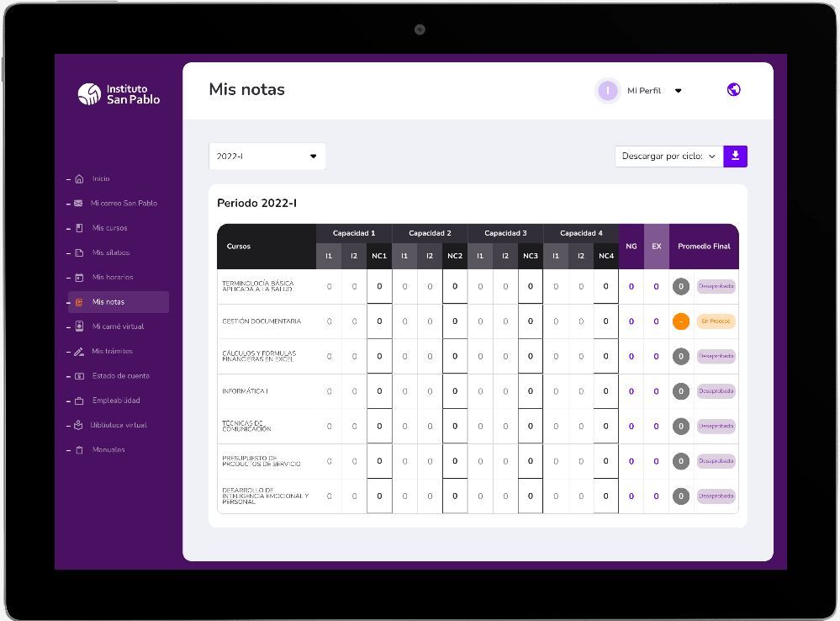The width and height of the screenshot is (840, 621).
Task: Click the TERMINOLOGÍA BÁSICA course name
Action: click(257, 286)
